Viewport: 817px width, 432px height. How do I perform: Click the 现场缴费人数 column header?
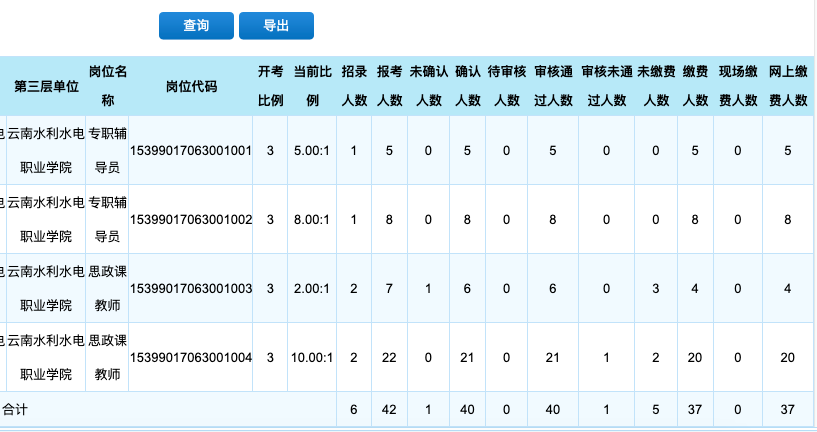737,86
